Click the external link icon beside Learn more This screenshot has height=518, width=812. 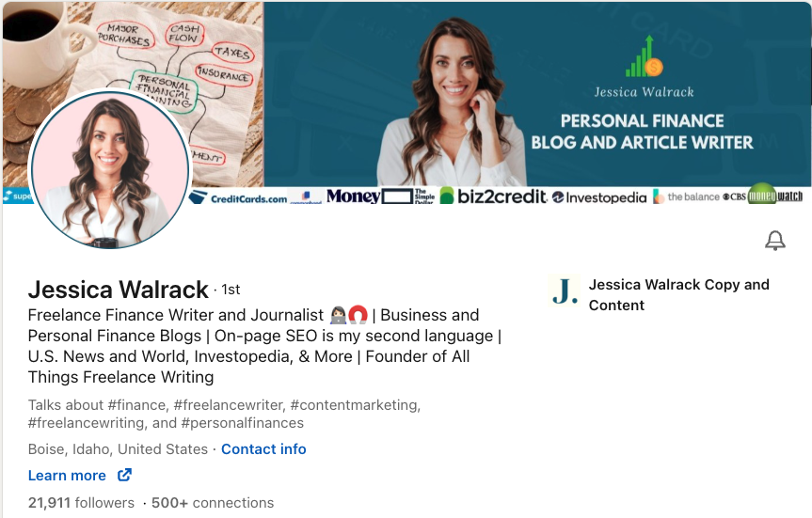(124, 475)
